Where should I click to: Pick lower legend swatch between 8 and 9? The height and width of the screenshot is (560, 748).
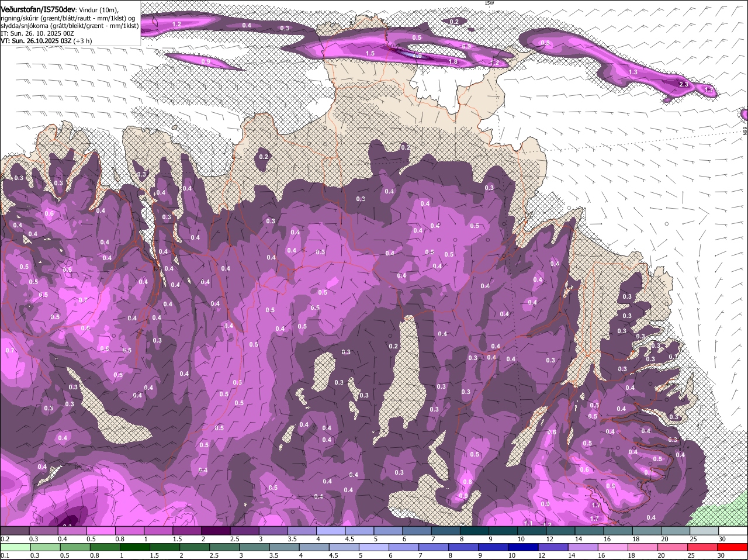tap(464, 547)
